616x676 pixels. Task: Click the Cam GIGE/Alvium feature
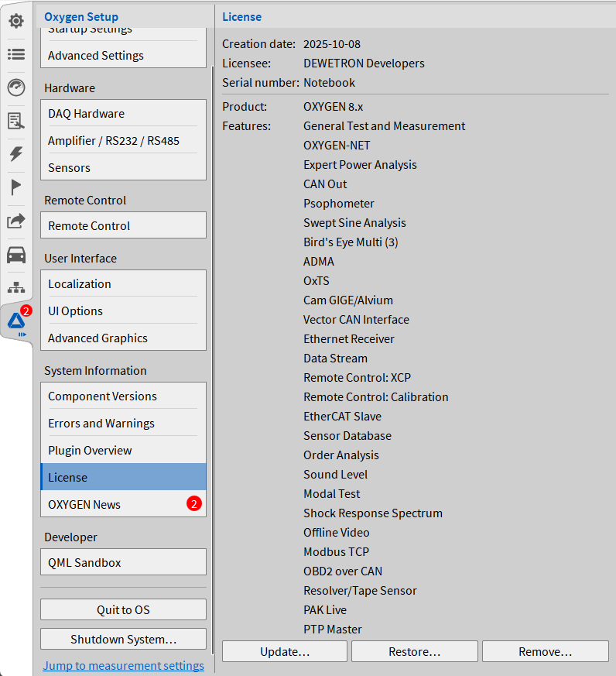(348, 300)
